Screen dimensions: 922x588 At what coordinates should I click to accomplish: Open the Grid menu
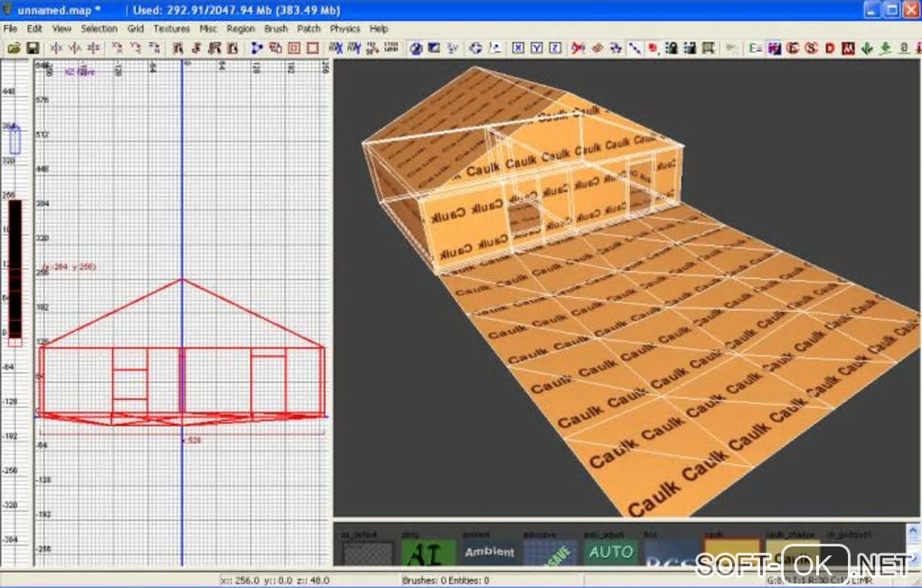pyautogui.click(x=136, y=28)
